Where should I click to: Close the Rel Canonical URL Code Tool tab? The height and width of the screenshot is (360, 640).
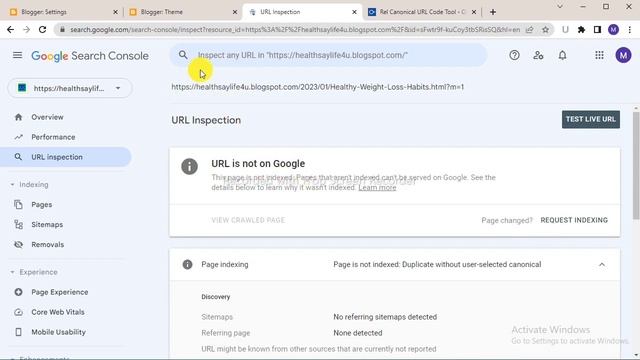(x=474, y=12)
